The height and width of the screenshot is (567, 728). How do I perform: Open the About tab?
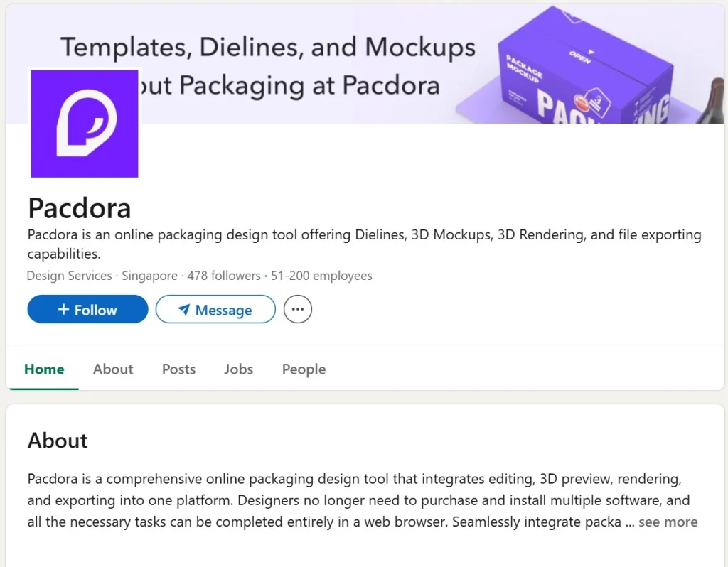[x=113, y=369]
